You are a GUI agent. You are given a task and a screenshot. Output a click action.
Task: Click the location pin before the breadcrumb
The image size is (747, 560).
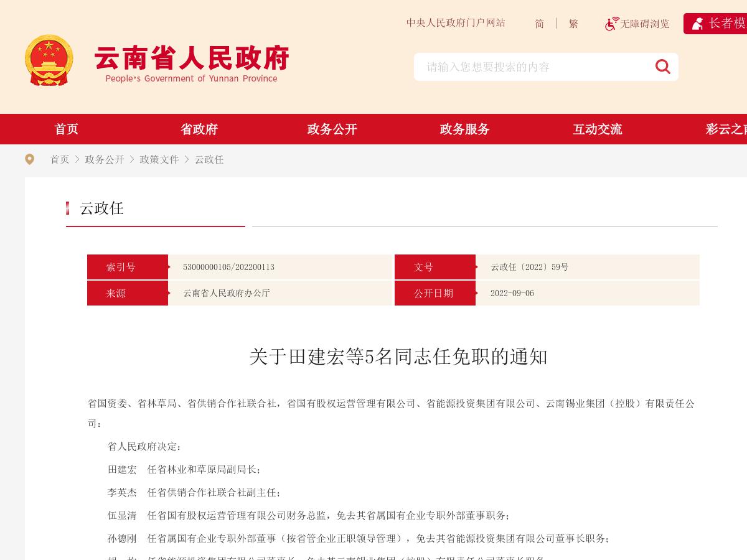click(x=30, y=159)
